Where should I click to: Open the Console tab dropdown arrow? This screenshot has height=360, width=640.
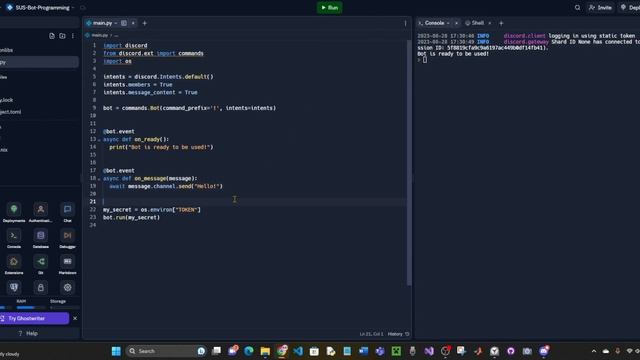[x=448, y=23]
